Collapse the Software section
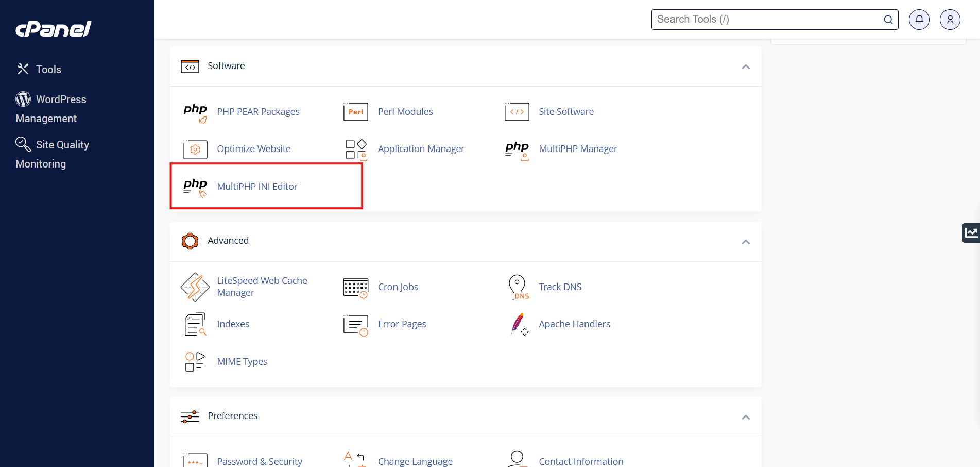Viewport: 980px width, 467px height. pos(745,66)
